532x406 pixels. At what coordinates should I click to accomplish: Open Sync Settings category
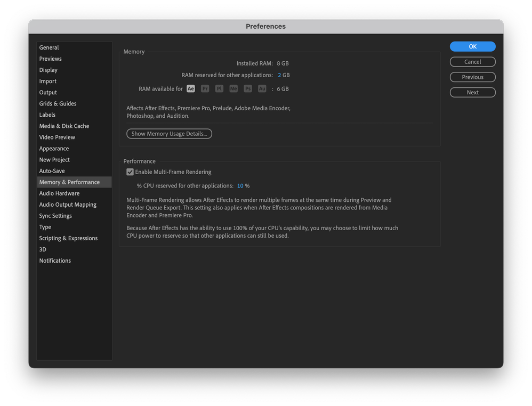pyautogui.click(x=74, y=216)
